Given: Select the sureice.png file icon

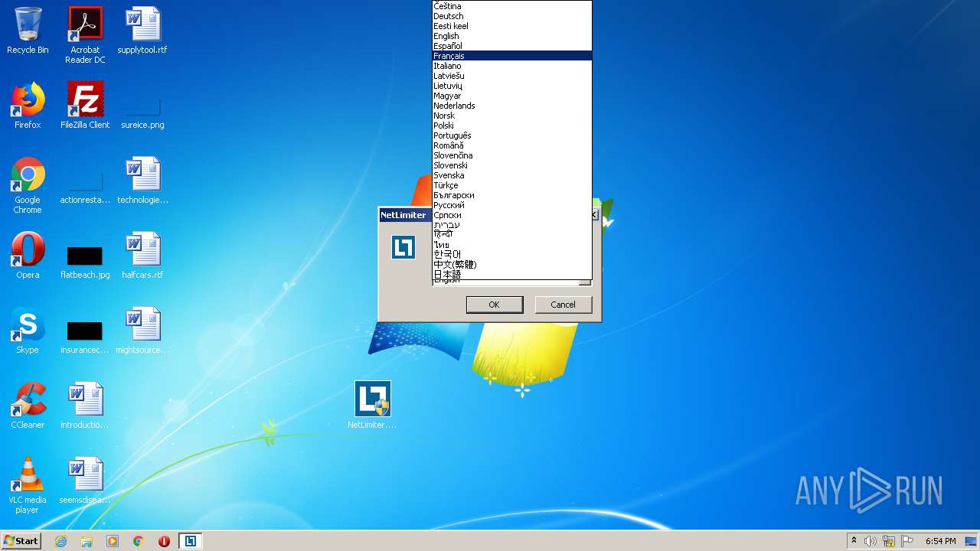Looking at the screenshot, I should 142,111.
